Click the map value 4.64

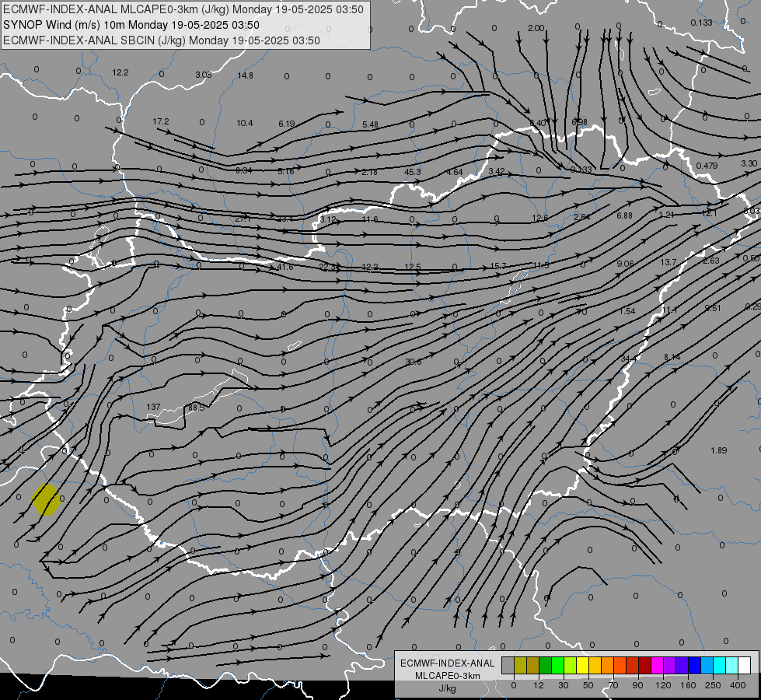[455, 172]
